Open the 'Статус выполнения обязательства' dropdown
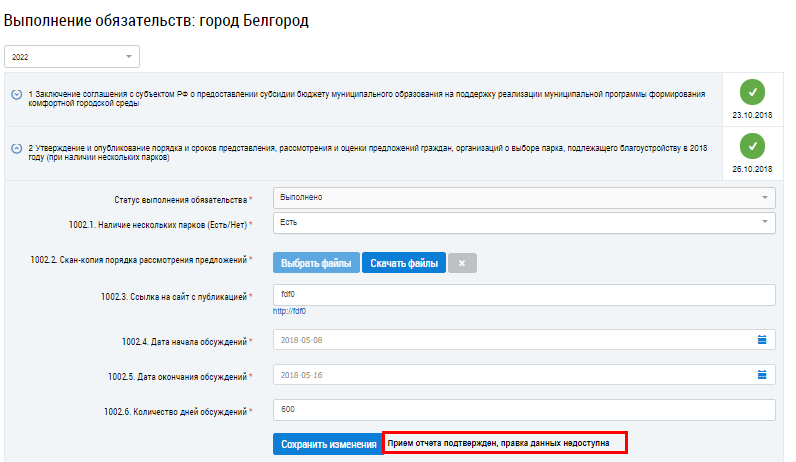Screen dimensions: 796x462 click(524, 197)
